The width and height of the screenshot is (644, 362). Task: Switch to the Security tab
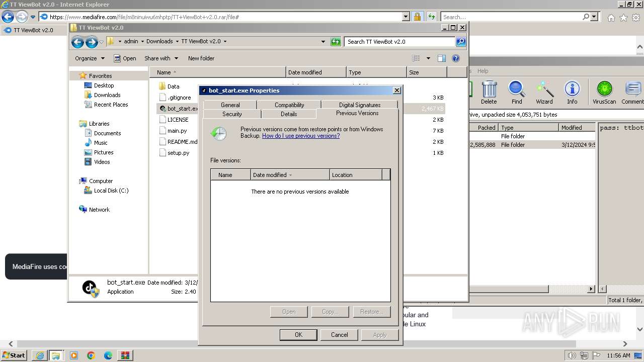[x=232, y=114]
